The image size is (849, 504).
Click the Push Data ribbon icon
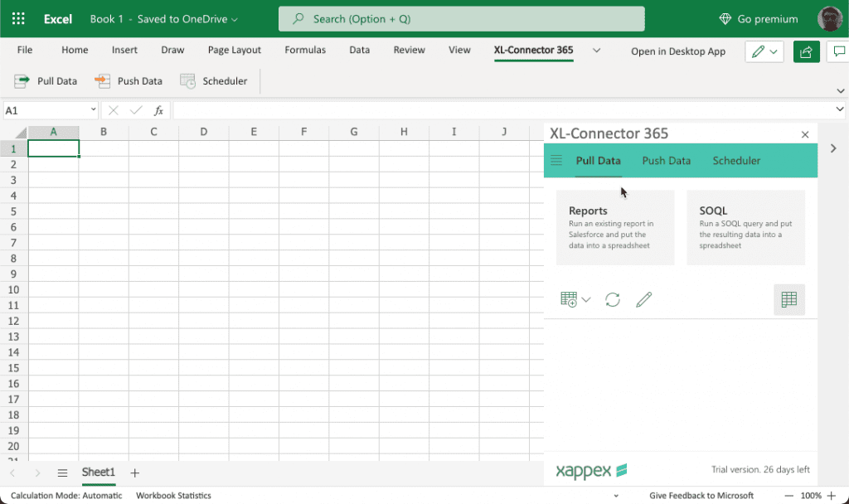coord(102,81)
